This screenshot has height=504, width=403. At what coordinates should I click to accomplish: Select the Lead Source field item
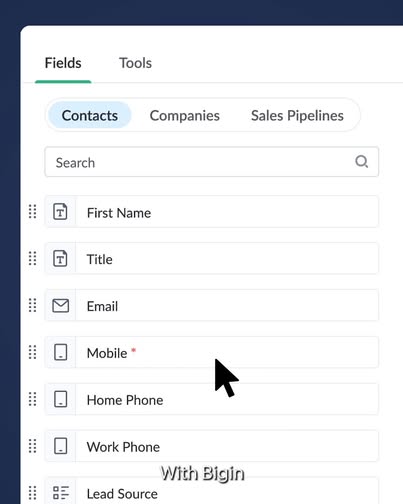click(x=212, y=492)
